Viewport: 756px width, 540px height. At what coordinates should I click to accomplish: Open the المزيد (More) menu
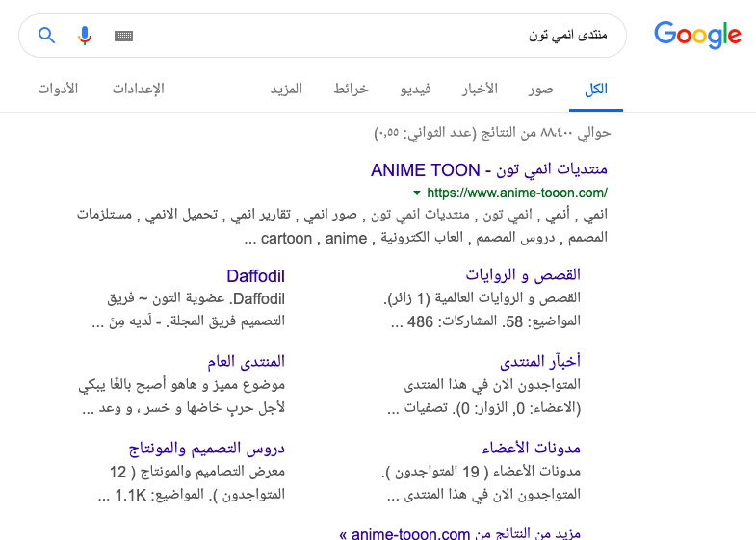pos(286,89)
